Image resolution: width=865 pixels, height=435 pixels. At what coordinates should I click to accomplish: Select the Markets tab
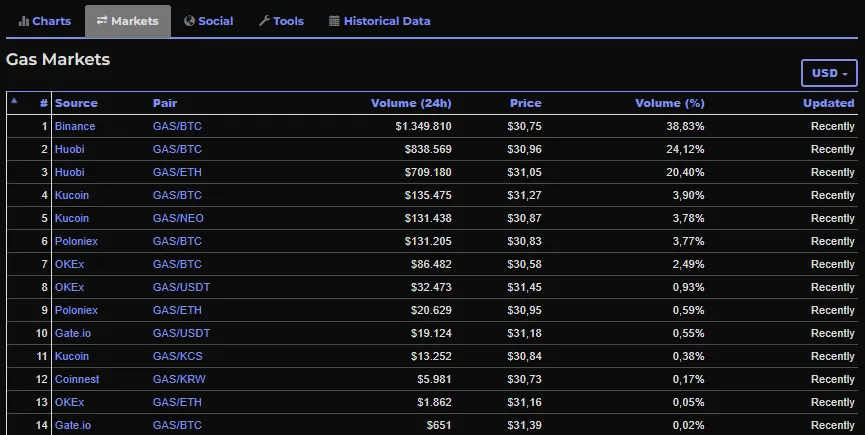[x=127, y=21]
